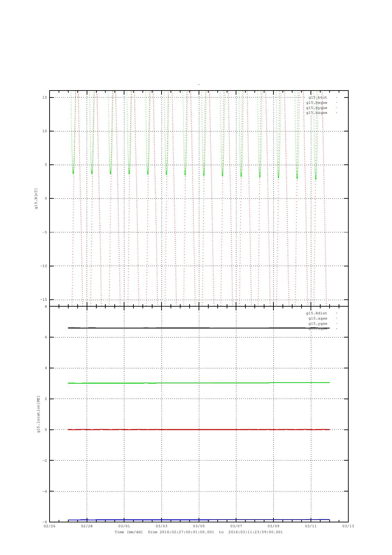392x555 pixels.
Task: Select the green ygse trace line
Action: (x=199, y=383)
